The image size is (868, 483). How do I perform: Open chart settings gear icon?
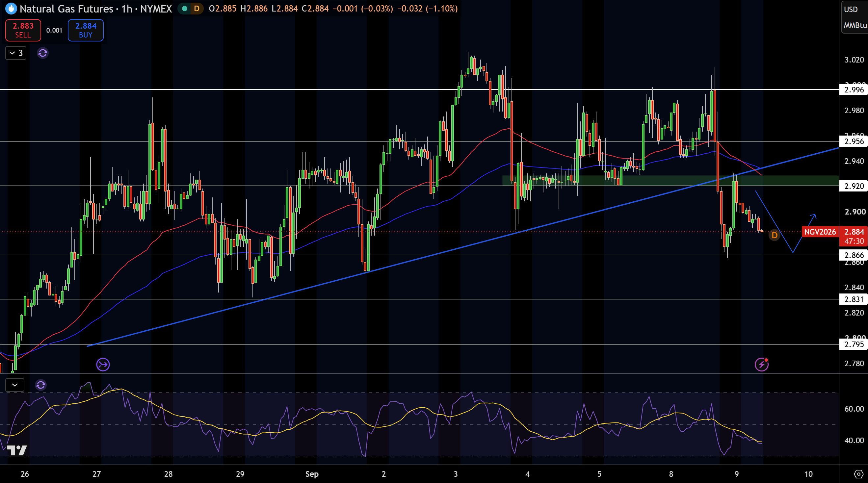(858, 474)
